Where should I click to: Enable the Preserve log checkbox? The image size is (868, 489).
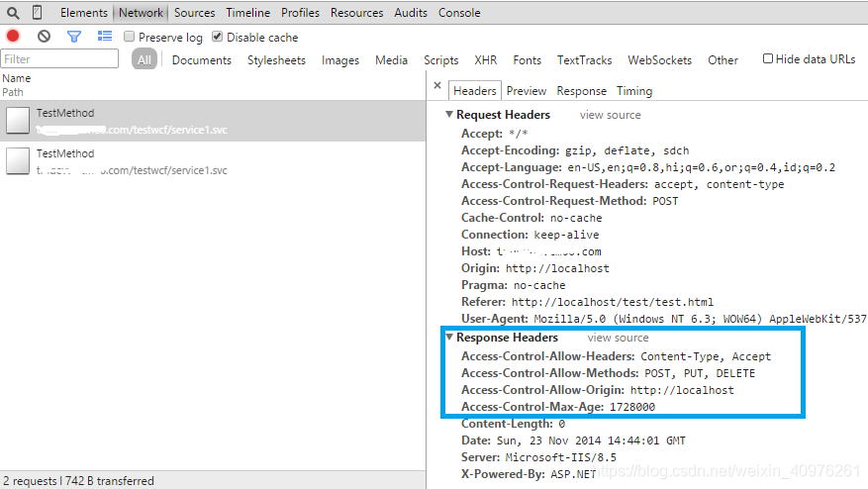pyautogui.click(x=129, y=37)
